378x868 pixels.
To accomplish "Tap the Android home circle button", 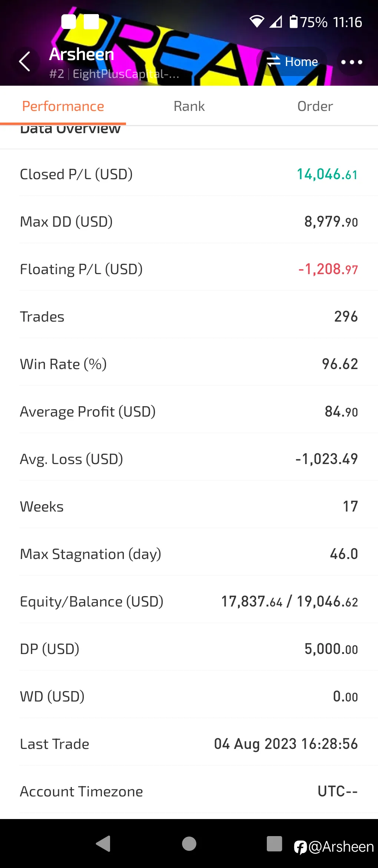I will (189, 844).
